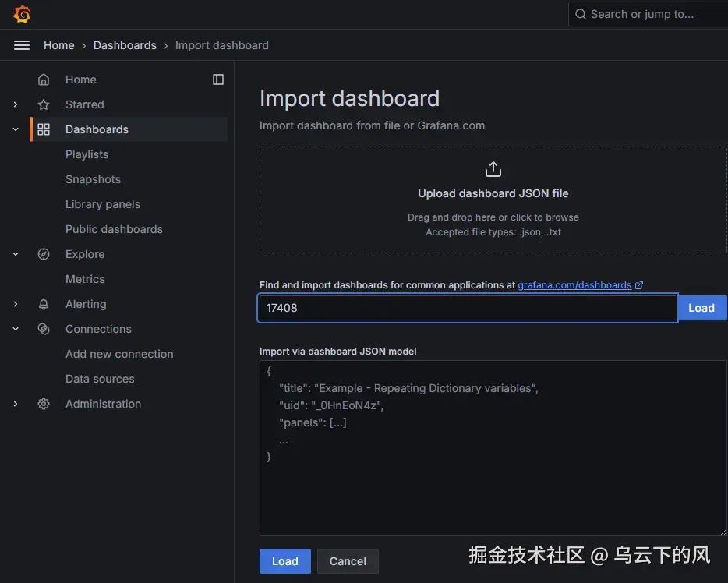Click the upload arrow icon

point(493,169)
